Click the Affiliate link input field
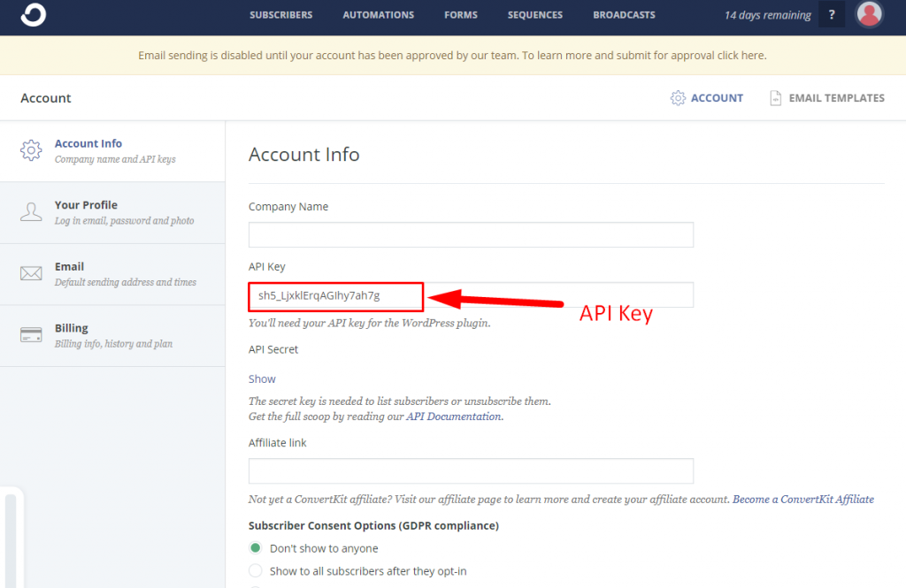The width and height of the screenshot is (906, 588). click(471, 471)
